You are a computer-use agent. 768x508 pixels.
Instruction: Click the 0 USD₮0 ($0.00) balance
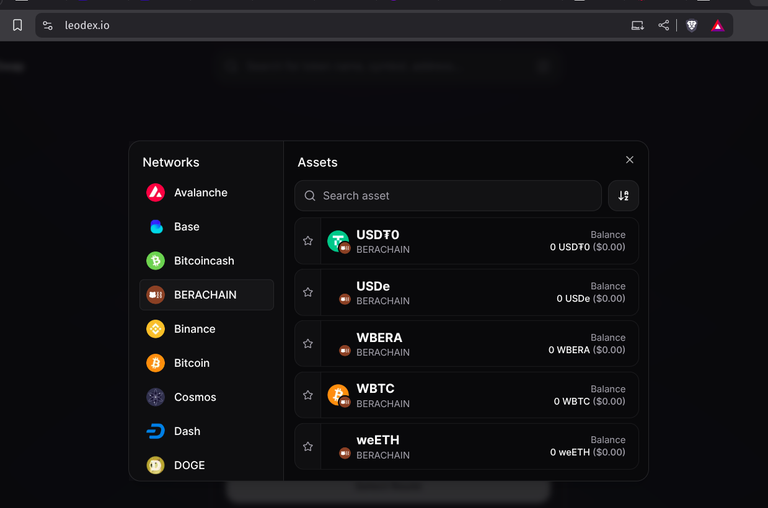pyautogui.click(x=587, y=247)
